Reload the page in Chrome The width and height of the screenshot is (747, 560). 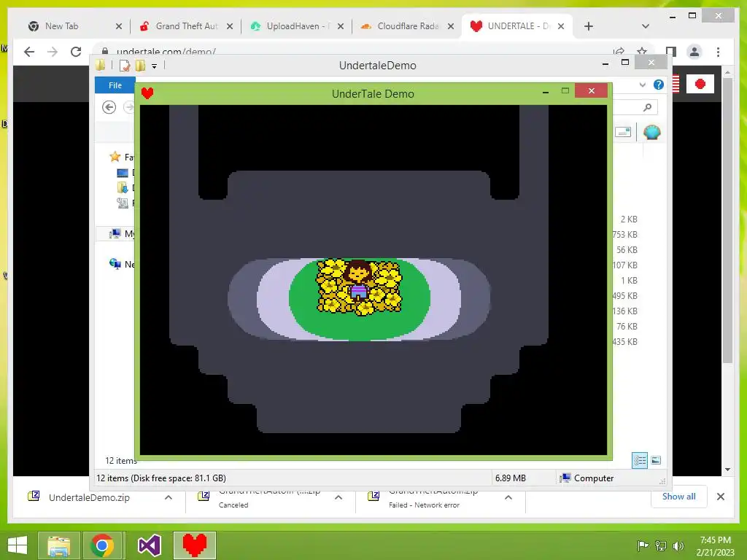coord(76,52)
